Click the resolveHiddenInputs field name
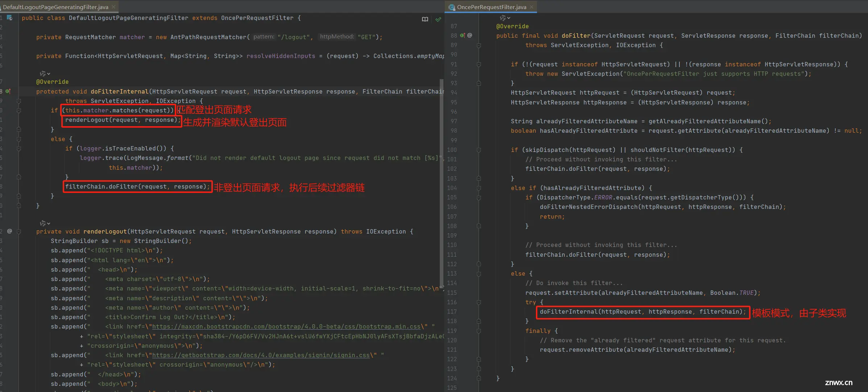 coord(281,56)
